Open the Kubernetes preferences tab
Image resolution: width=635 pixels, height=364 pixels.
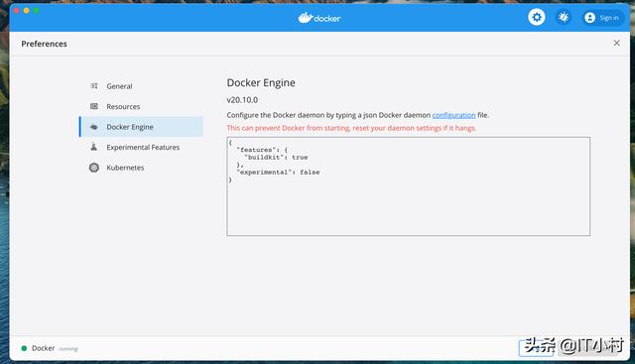point(141,168)
